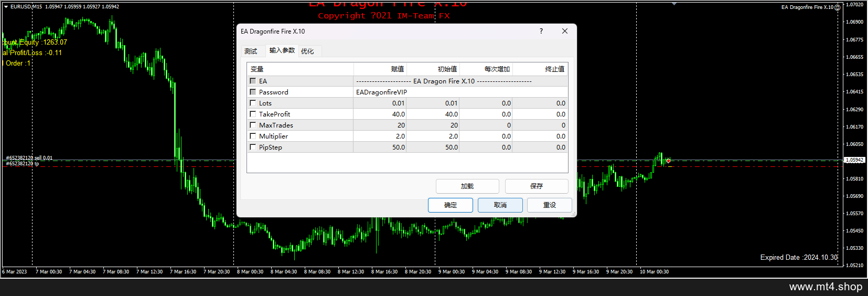
Task: Click the EA smiley icon at chart top right
Action: pos(837,7)
